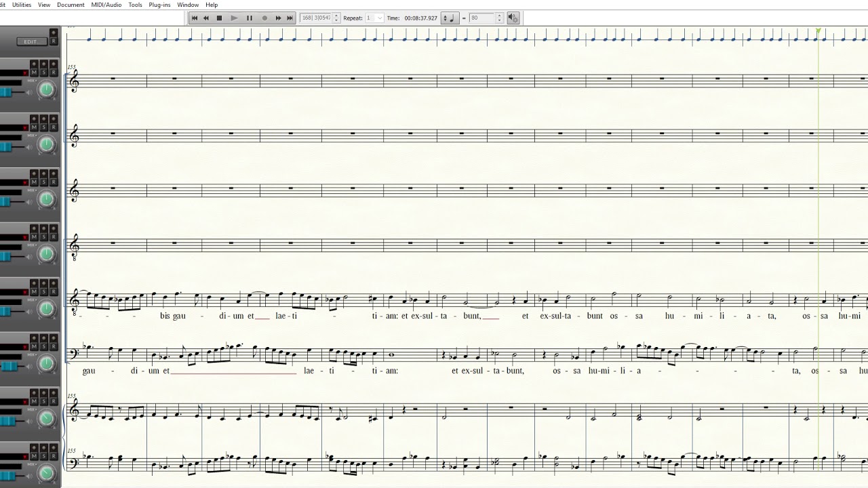Click the second track's small speaker icon
This screenshot has height=488, width=868.
point(29,147)
